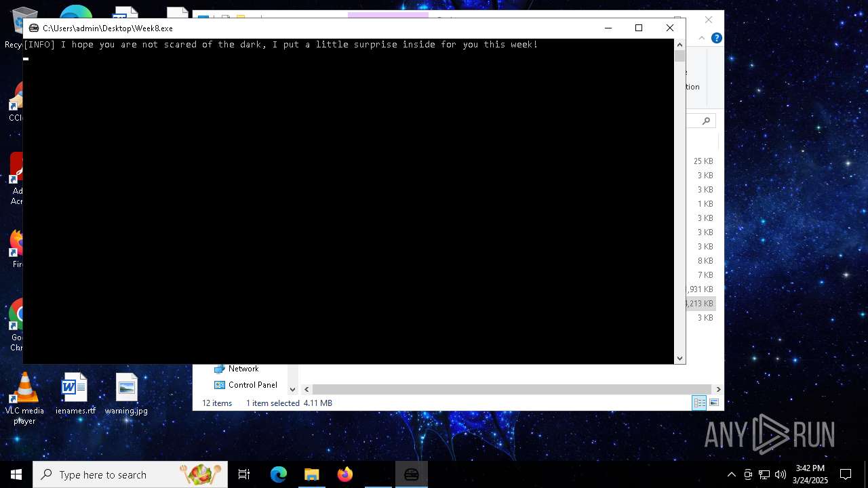Minimize the Week8.exe console window
This screenshot has height=488, width=868.
pos(608,28)
